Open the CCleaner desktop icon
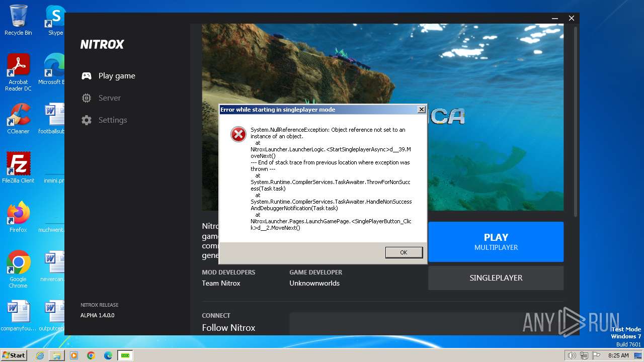This screenshot has width=644, height=362. pos(18,119)
